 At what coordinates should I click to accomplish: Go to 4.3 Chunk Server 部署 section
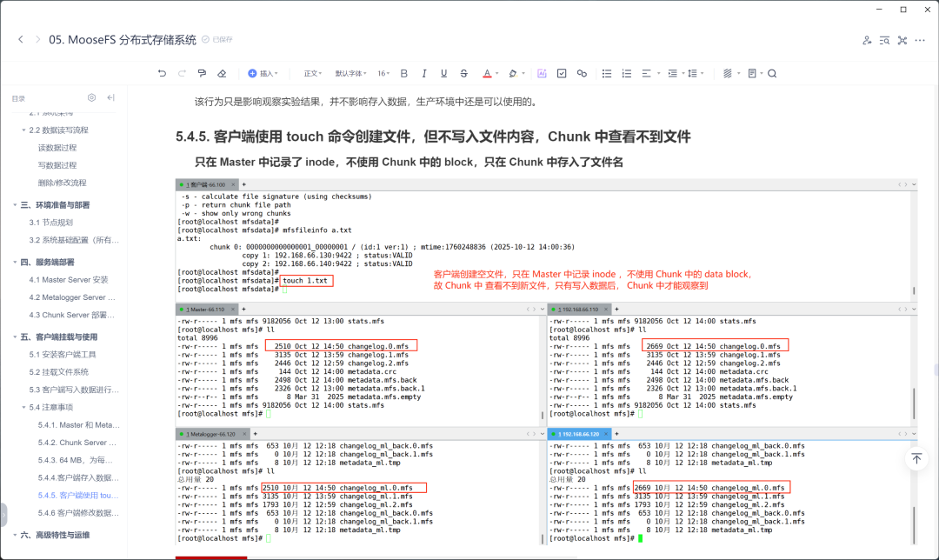point(72,315)
